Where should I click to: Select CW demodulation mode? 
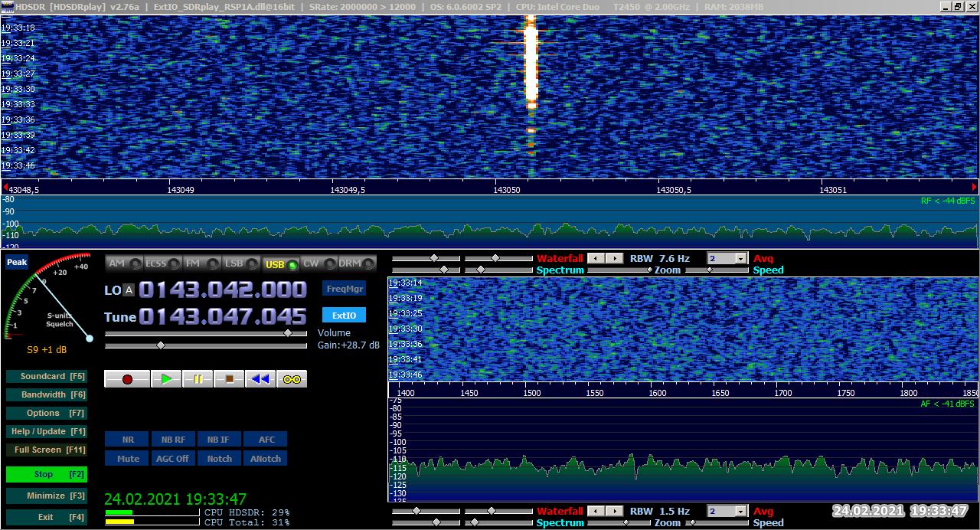[318, 263]
